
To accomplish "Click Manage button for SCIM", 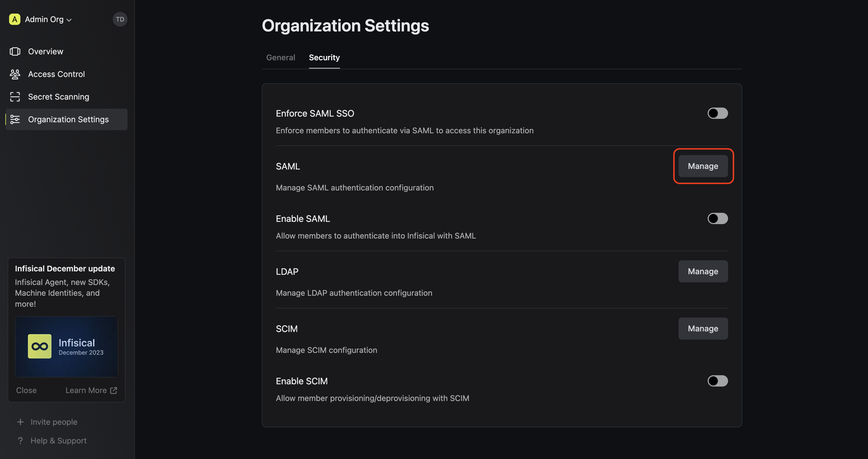I will (x=703, y=329).
